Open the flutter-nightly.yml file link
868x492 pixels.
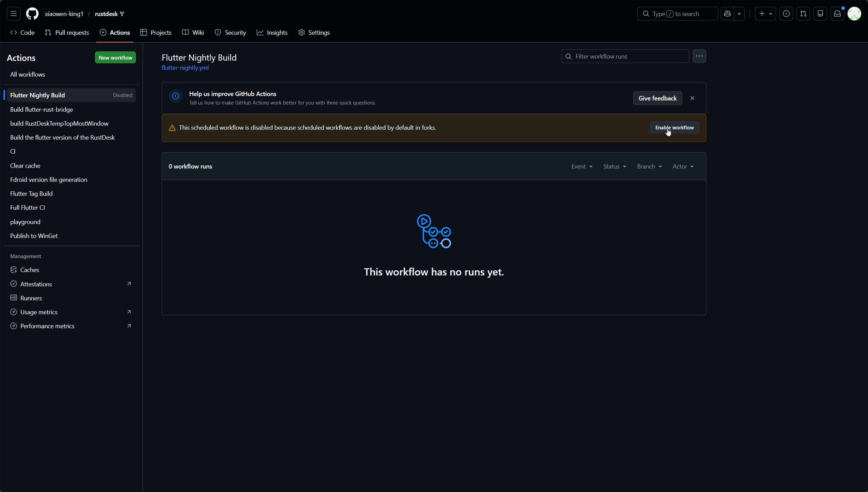click(x=185, y=68)
